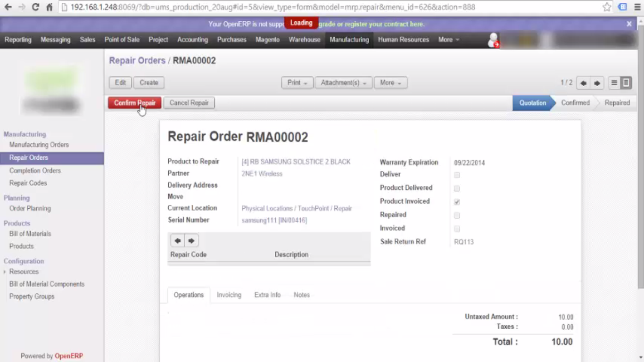Open the Attachment(s) dropdown
Image resolution: width=644 pixels, height=362 pixels.
click(344, 82)
